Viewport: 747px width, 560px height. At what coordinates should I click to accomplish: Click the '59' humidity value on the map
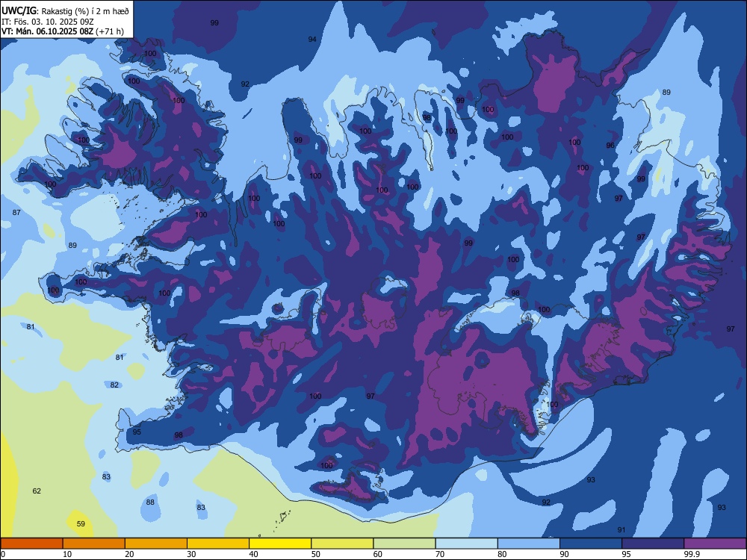tap(81, 524)
